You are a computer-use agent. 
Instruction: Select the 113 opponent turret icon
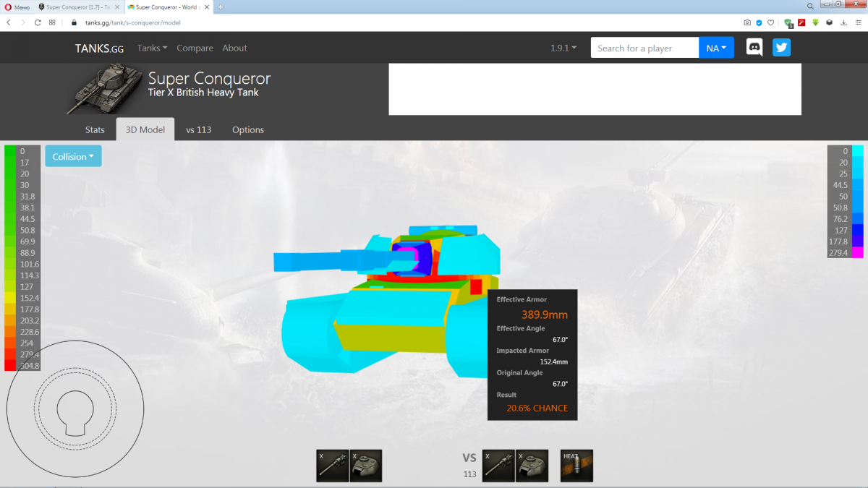(x=532, y=466)
